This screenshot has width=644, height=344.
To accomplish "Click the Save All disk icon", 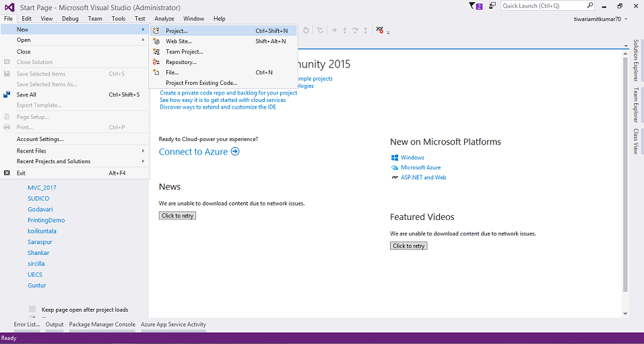I will point(7,94).
